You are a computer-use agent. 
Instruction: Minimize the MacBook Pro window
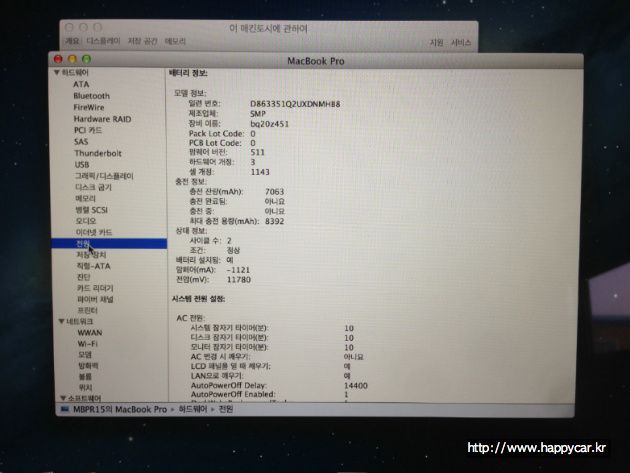[x=72, y=59]
